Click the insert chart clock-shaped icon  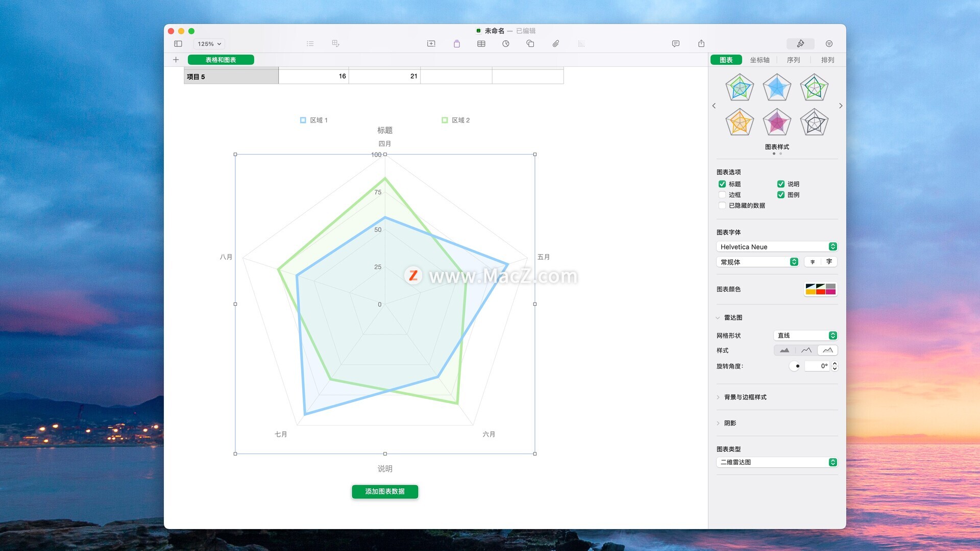point(505,44)
